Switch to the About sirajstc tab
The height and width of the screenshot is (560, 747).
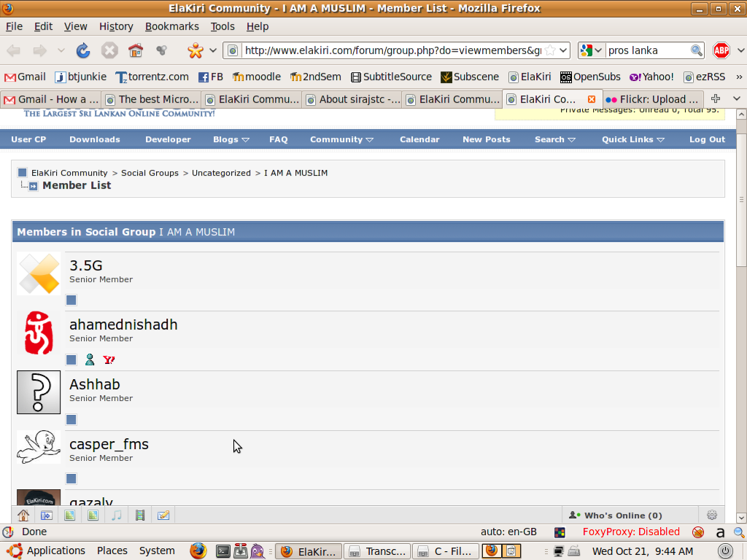click(352, 99)
